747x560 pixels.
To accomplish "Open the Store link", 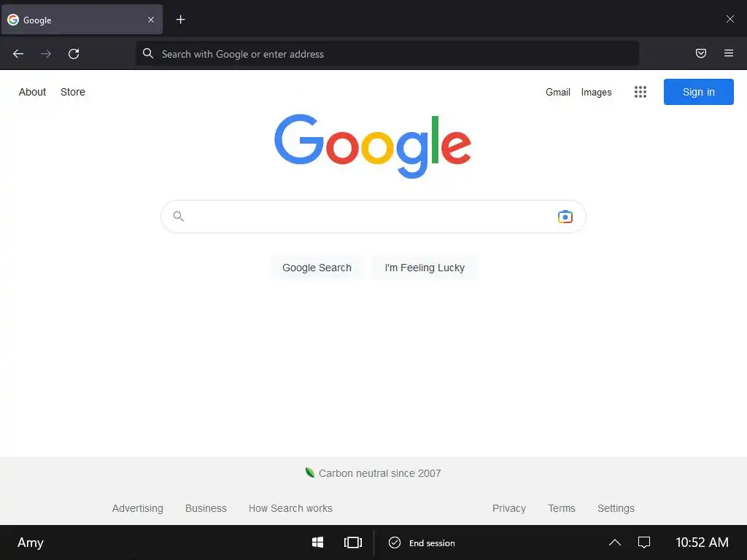I will pyautogui.click(x=73, y=92).
